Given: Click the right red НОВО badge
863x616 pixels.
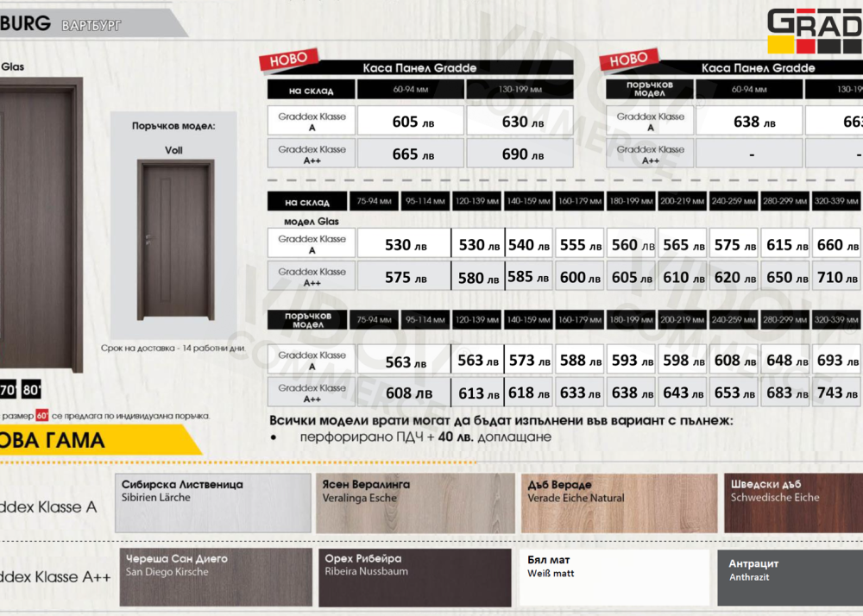Looking at the screenshot, I should click(628, 60).
